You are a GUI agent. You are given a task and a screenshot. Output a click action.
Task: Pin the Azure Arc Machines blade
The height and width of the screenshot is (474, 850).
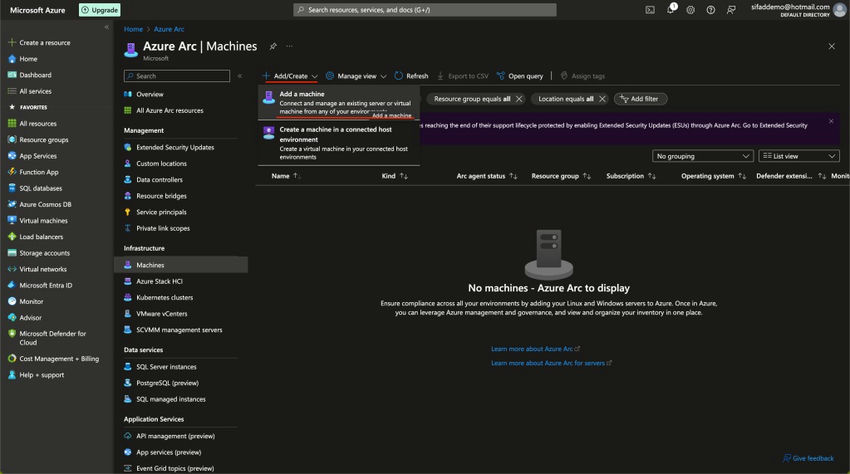(273, 46)
